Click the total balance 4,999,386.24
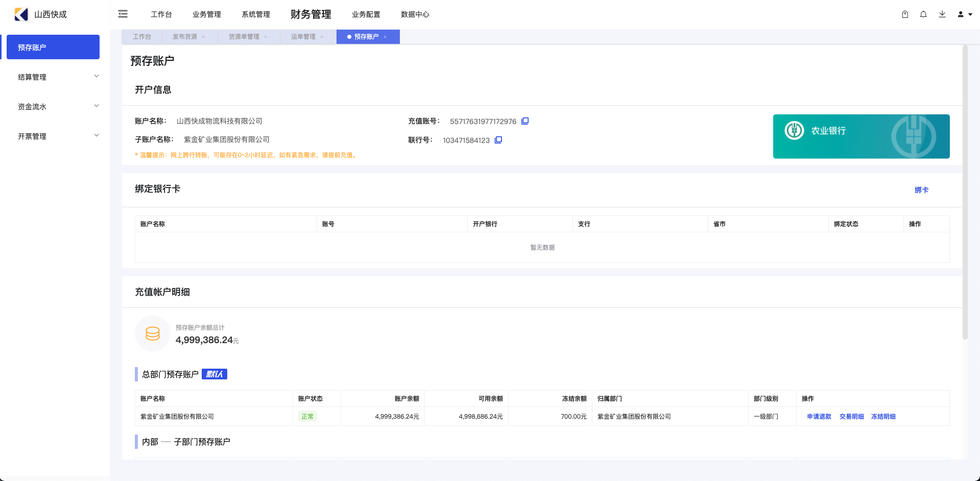 click(x=204, y=340)
